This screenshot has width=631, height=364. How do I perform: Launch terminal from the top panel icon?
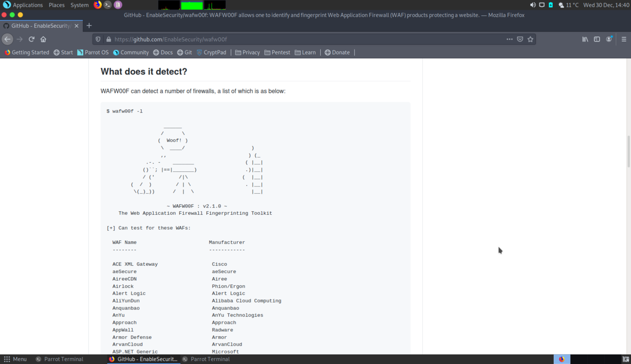click(x=108, y=5)
